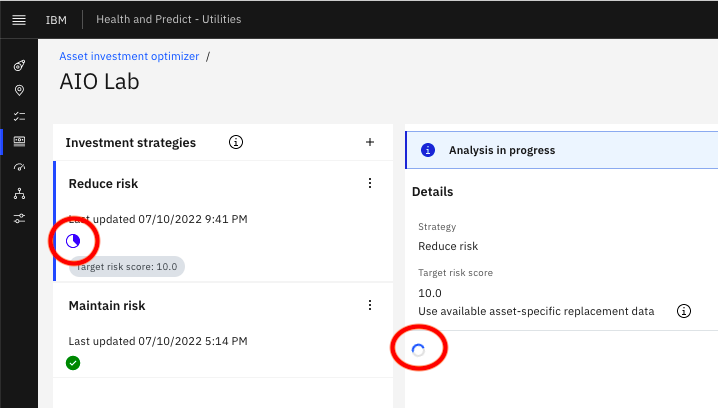Screen dimensions: 718x408
Task: Click Use available asset-specific replacement data text
Action: coord(536,311)
